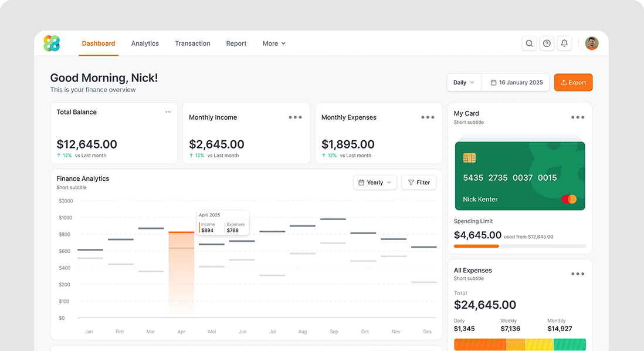Click the chip icon on green card
The width and height of the screenshot is (644, 351).
pos(469,158)
